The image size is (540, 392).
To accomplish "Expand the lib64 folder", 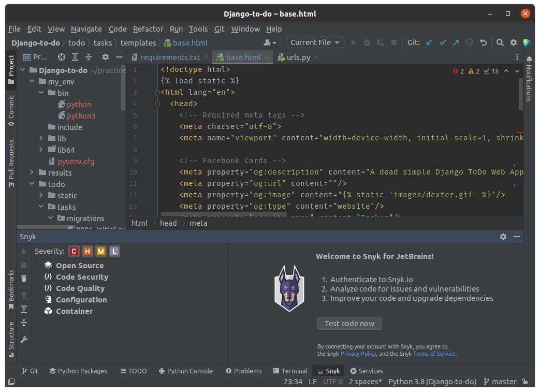I will point(41,150).
